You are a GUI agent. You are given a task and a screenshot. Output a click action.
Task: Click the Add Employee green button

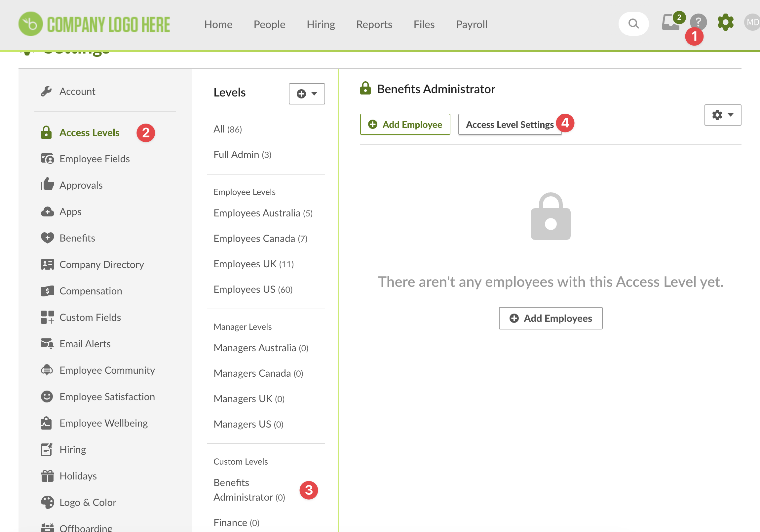[405, 125]
